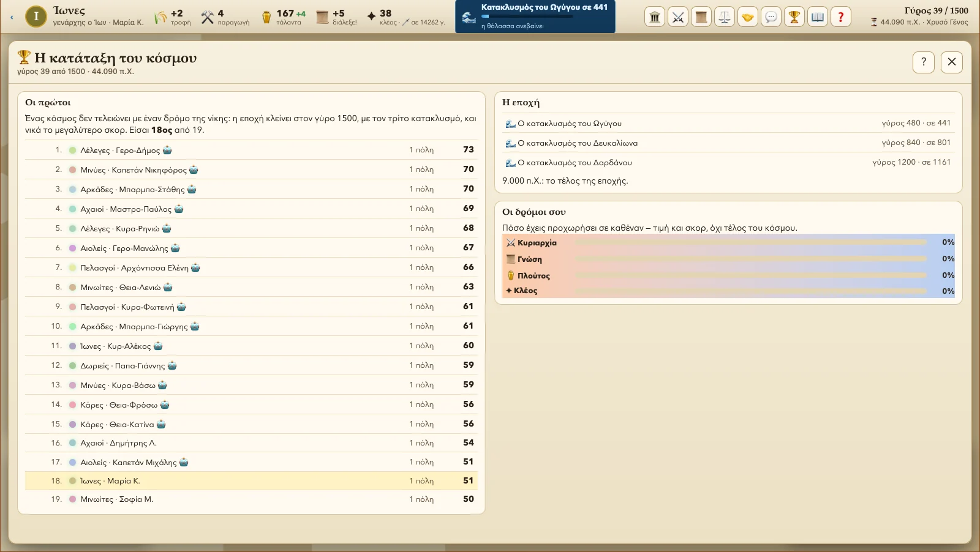Select highlighted row 'Ίωνες · Μαρία Κ.'
Image resolution: width=980 pixels, height=552 pixels.
[x=251, y=480]
